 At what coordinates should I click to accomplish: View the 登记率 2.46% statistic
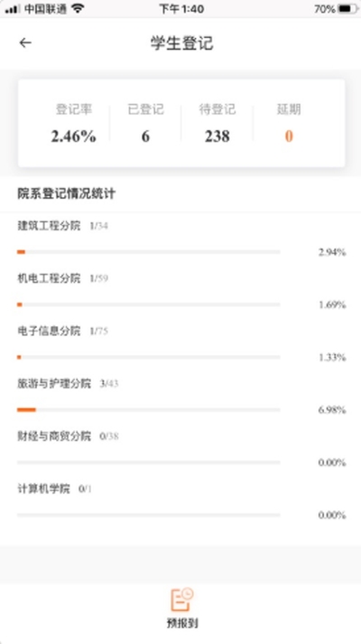(74, 123)
